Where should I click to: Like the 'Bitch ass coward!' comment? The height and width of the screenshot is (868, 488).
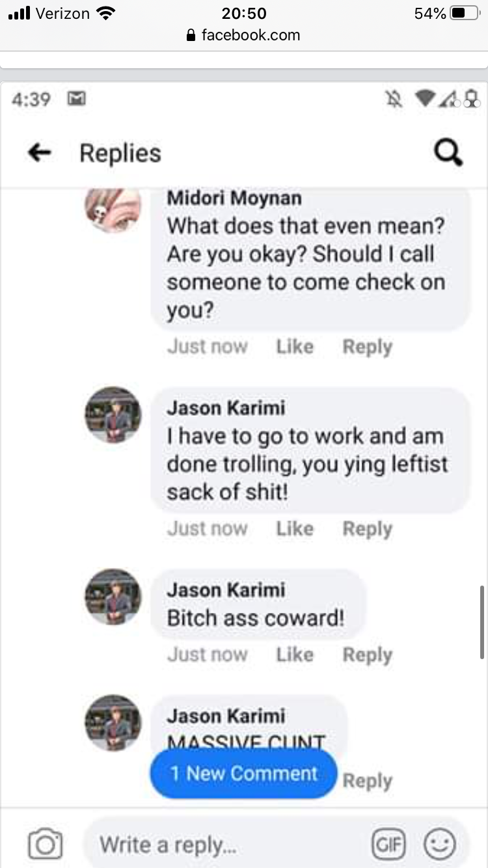[x=295, y=654]
